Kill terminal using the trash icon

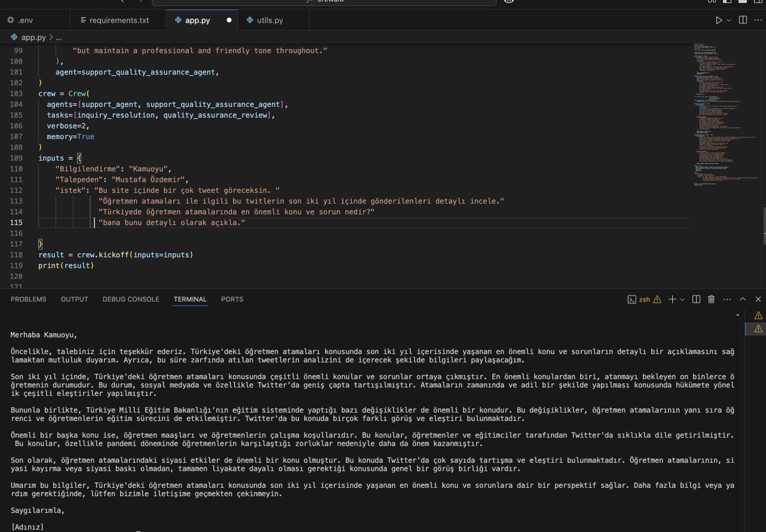711,299
